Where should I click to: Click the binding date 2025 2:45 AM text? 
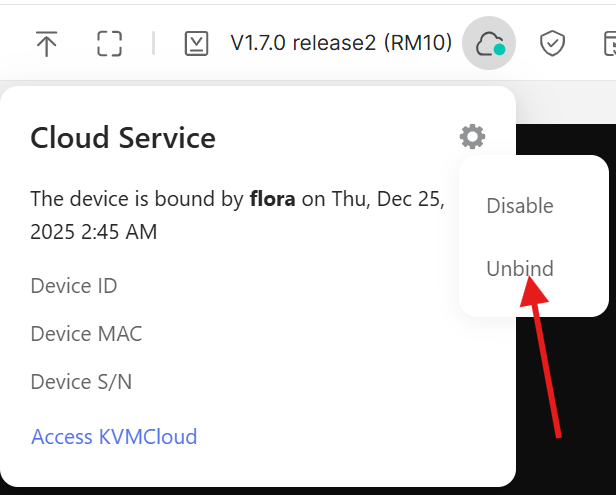(94, 232)
